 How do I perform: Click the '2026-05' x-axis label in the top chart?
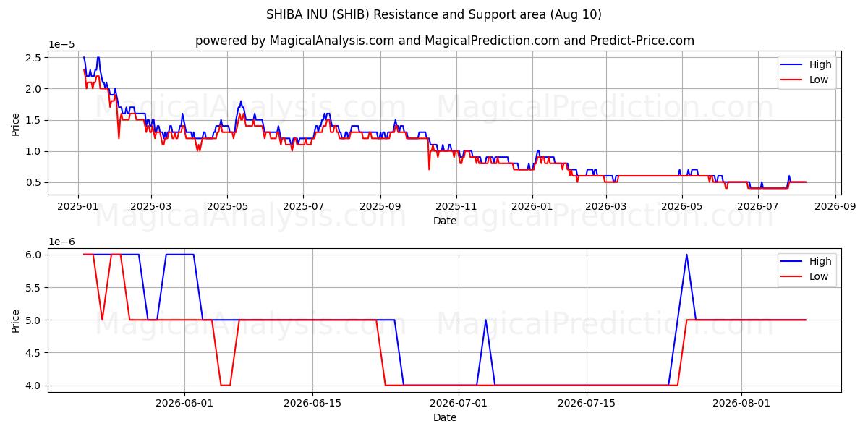[682, 207]
